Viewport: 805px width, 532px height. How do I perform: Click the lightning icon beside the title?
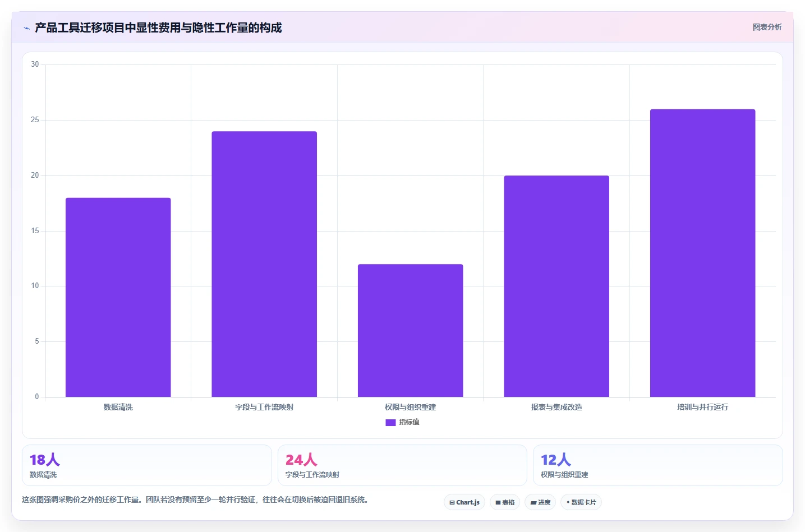point(26,28)
